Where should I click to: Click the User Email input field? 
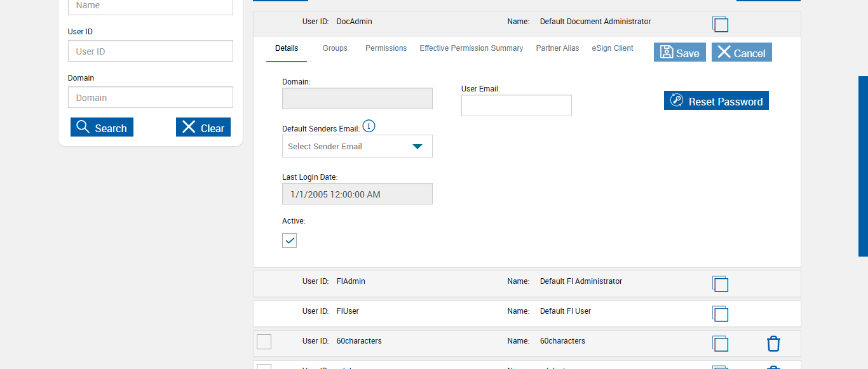coord(516,105)
